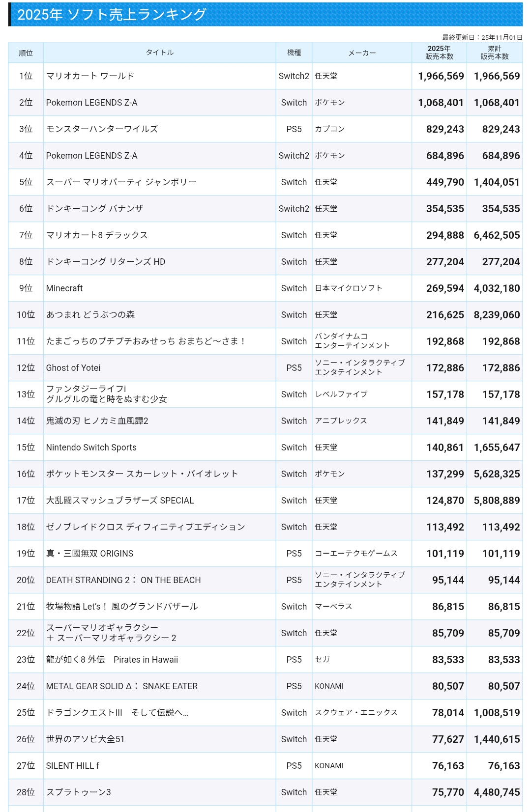Screen dimensions: 531x812
Task: Click the 日本マイクロソフト maker cell
Action: pos(348,288)
